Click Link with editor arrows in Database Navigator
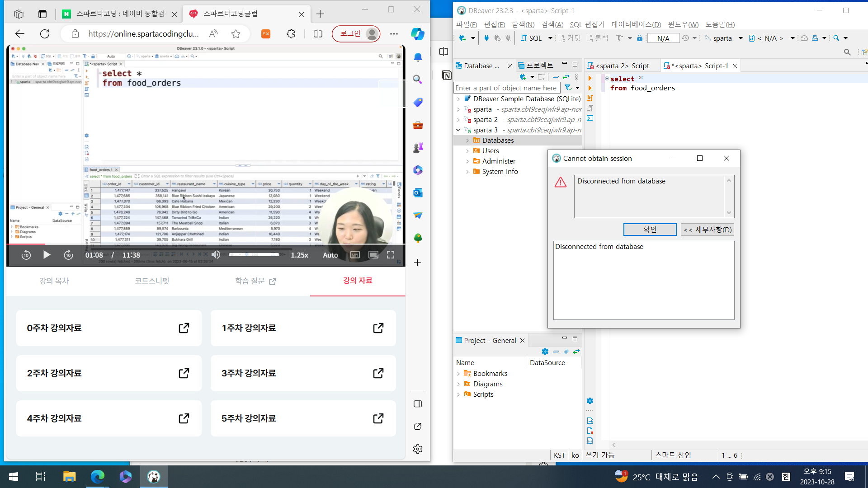This screenshot has width=868, height=488. [x=566, y=77]
